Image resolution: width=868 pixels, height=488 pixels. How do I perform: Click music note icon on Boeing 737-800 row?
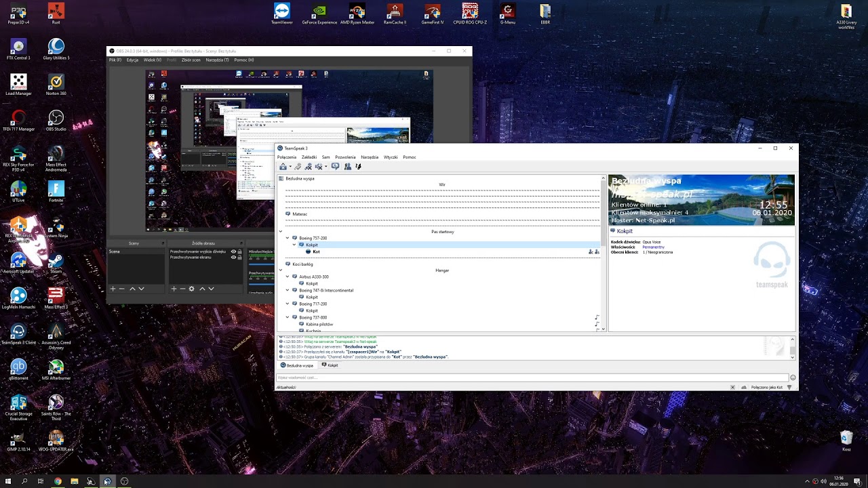[597, 317]
